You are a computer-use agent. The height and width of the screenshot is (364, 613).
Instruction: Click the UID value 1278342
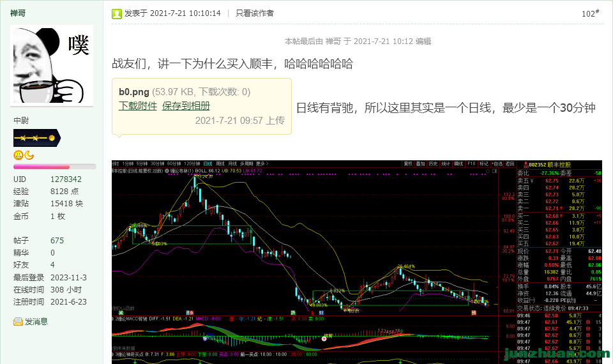point(66,179)
